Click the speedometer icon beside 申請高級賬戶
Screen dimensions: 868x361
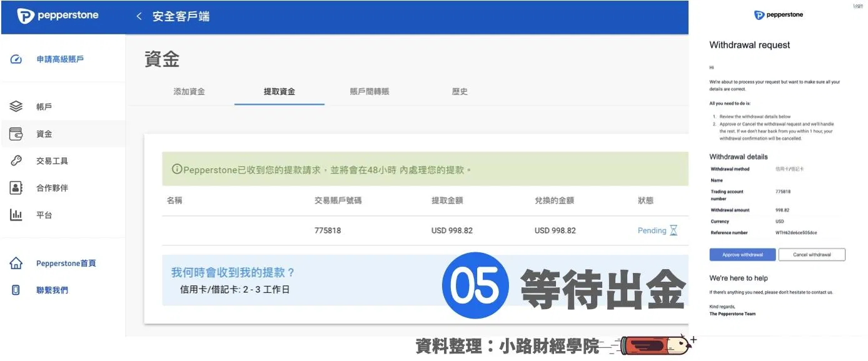(x=17, y=59)
